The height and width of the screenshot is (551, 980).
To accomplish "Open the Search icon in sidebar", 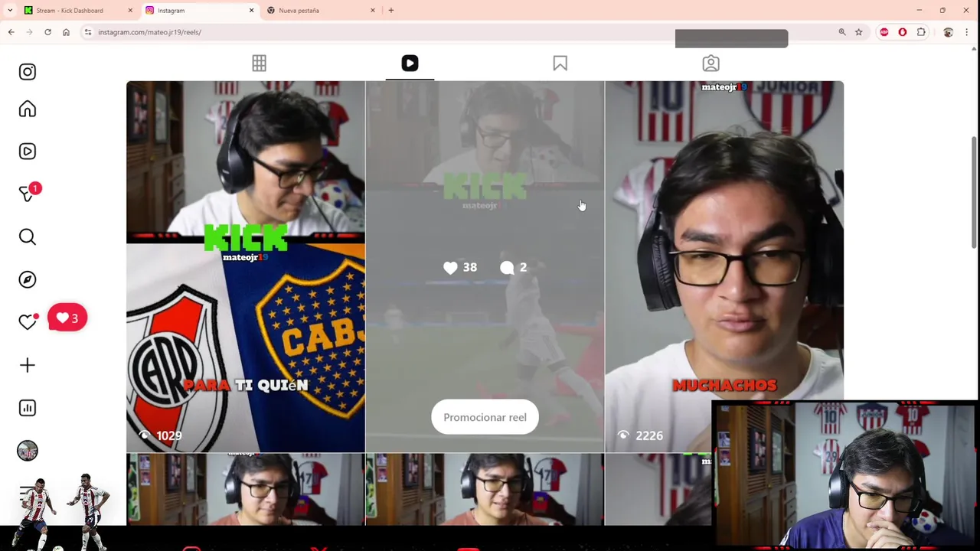I will click(28, 237).
